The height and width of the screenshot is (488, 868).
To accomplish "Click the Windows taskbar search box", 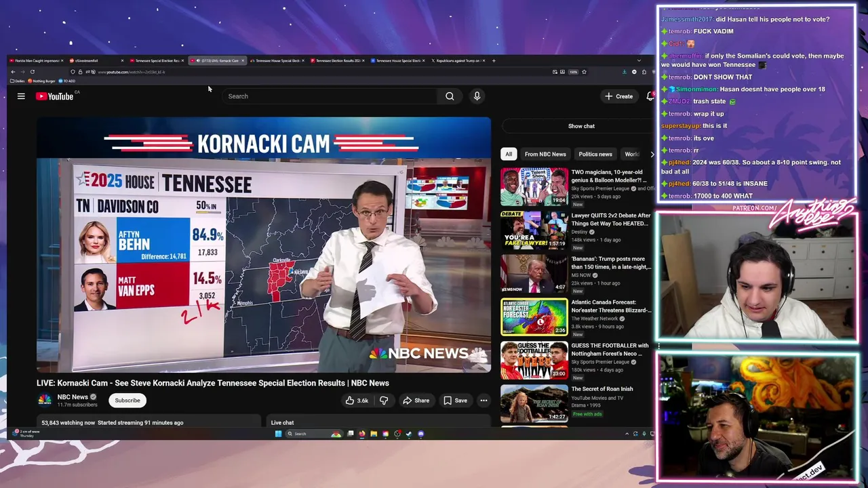I will click(x=314, y=434).
